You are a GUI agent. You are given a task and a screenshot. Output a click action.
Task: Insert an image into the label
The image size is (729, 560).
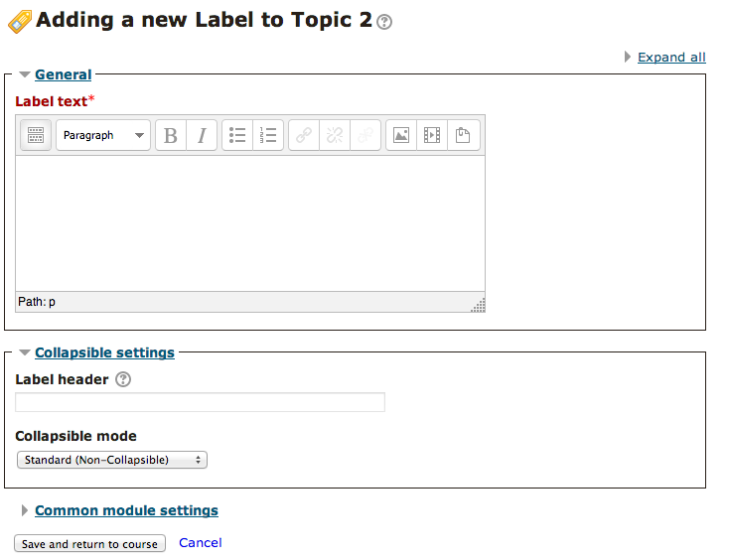pos(401,135)
